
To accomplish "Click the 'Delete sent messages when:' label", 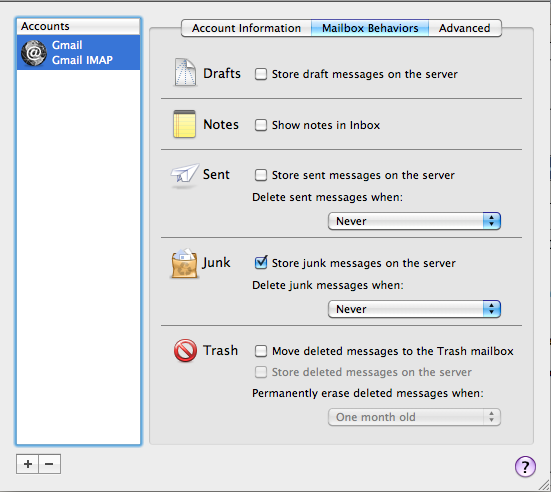I will click(x=327, y=198).
